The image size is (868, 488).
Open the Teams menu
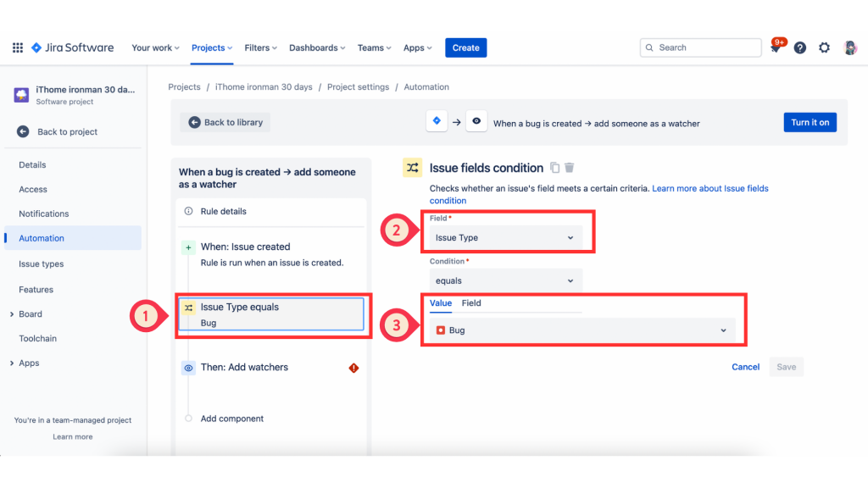click(374, 47)
